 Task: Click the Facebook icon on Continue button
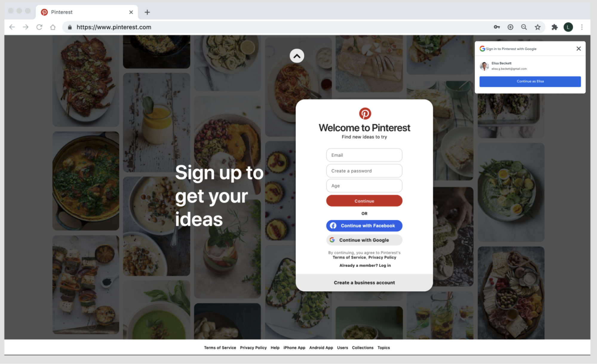click(x=334, y=225)
